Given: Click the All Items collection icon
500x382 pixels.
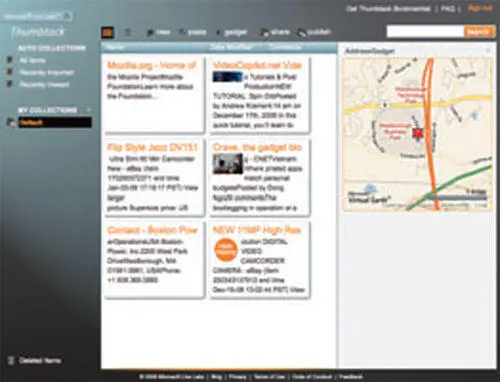Looking at the screenshot, I should point(10,60).
